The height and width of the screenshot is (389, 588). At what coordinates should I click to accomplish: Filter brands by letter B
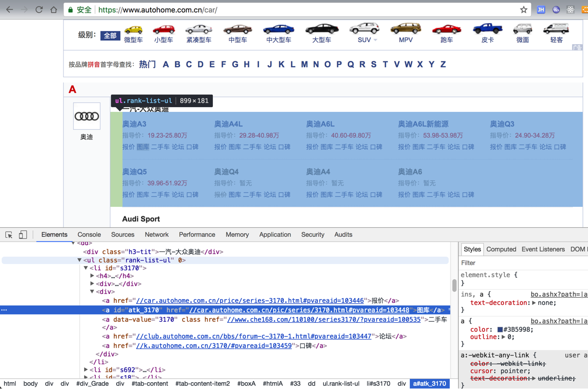click(178, 65)
